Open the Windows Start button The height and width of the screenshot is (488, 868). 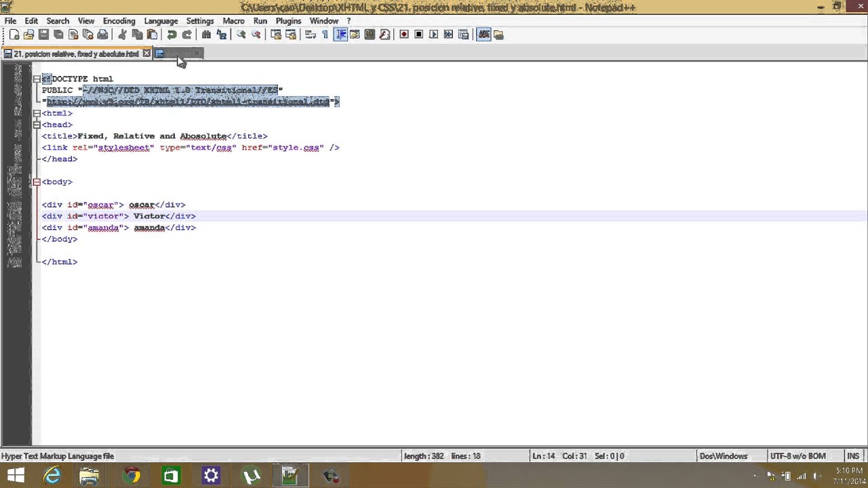[x=15, y=476]
